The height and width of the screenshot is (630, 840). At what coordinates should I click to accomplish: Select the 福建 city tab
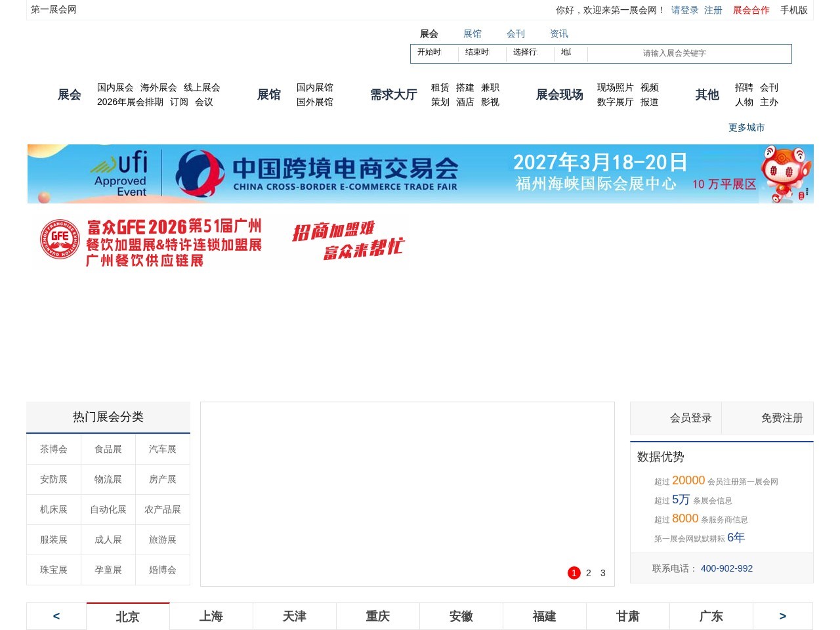(x=545, y=616)
